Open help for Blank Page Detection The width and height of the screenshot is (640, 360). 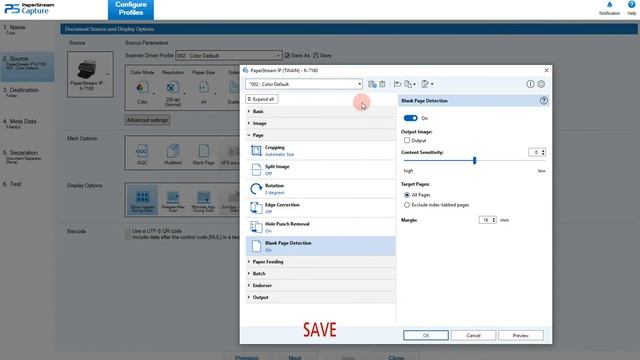(x=543, y=100)
